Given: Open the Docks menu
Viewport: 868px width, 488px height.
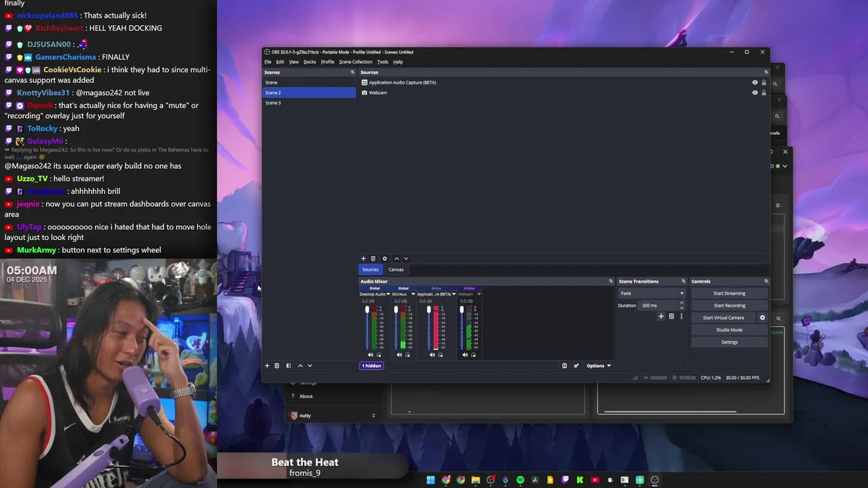Looking at the screenshot, I should [310, 62].
